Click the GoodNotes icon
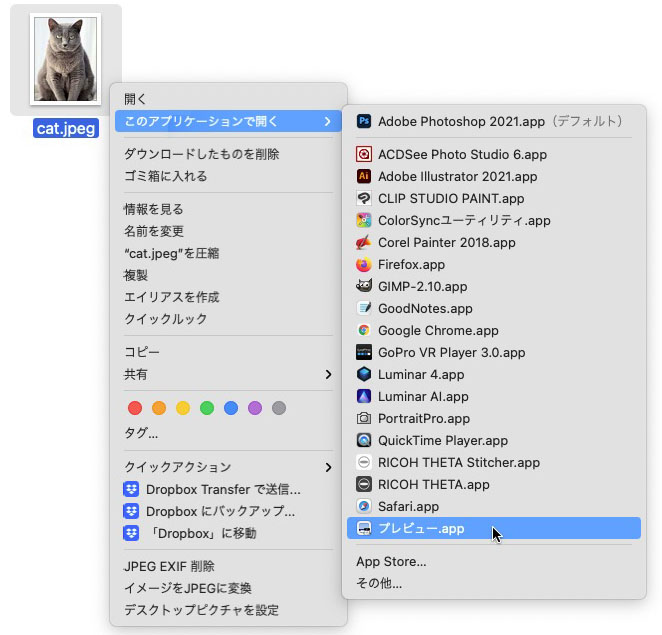The width and height of the screenshot is (662, 635). point(364,309)
